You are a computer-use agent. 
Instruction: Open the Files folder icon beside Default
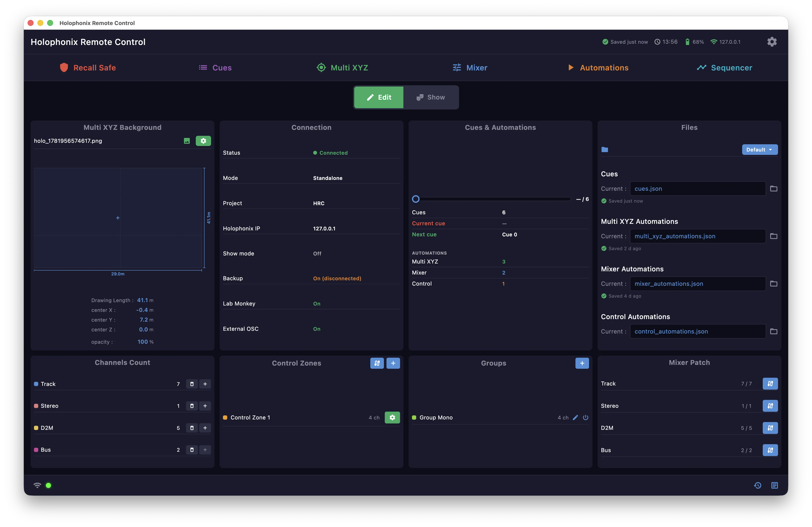(605, 150)
